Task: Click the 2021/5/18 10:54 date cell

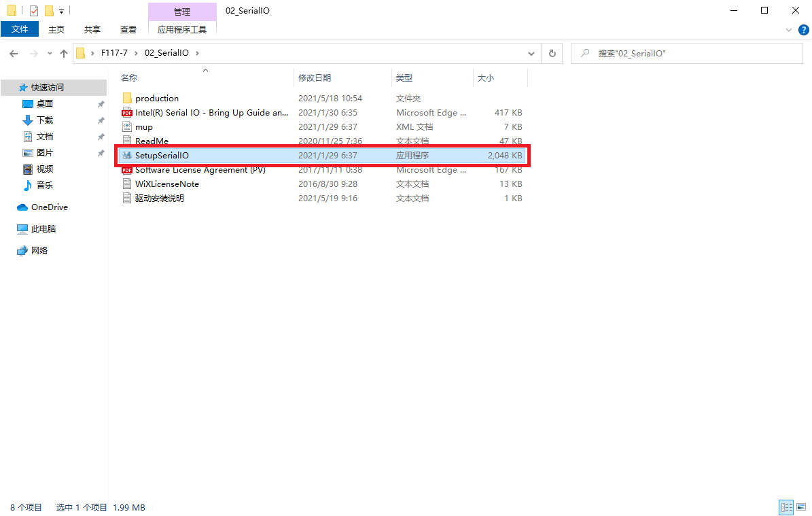Action: pos(330,98)
